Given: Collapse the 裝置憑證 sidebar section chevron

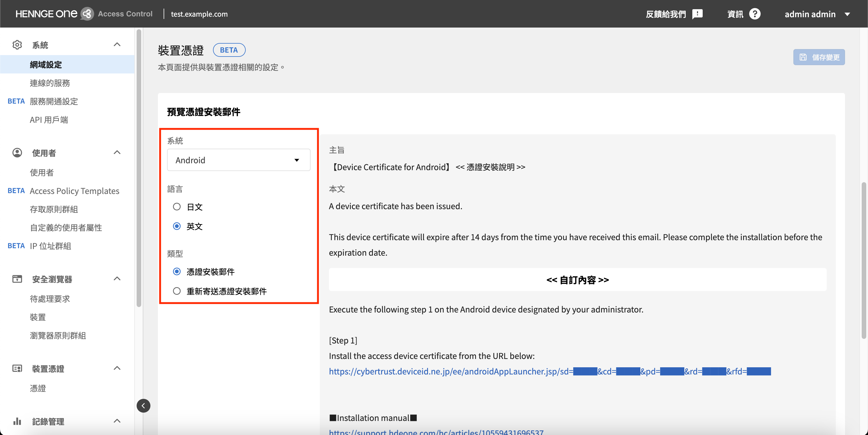Looking at the screenshot, I should point(117,368).
